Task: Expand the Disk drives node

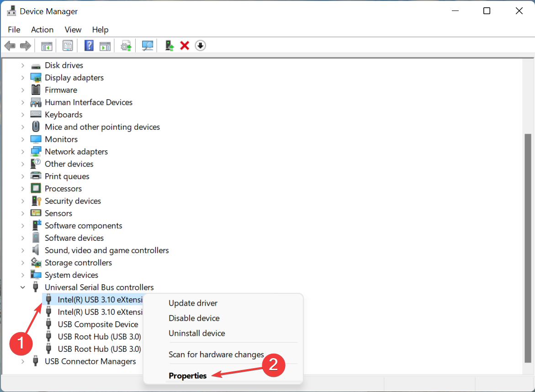Action: (22, 65)
